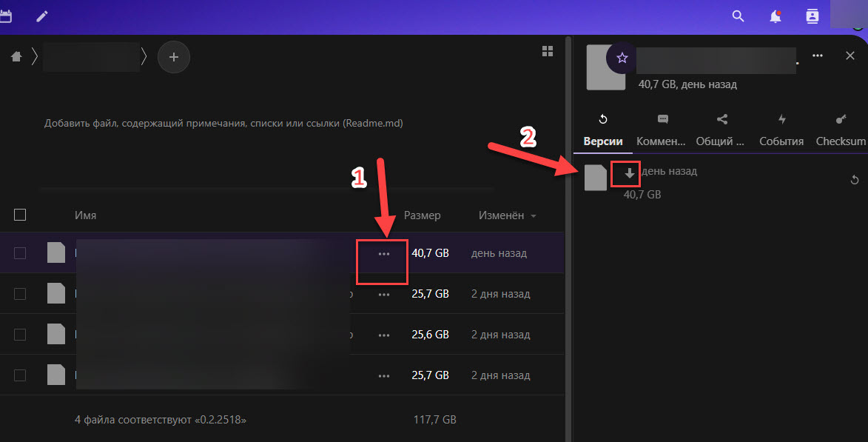Sort by the Изменён column header
Viewport: 868px width, 442px height.
point(506,215)
